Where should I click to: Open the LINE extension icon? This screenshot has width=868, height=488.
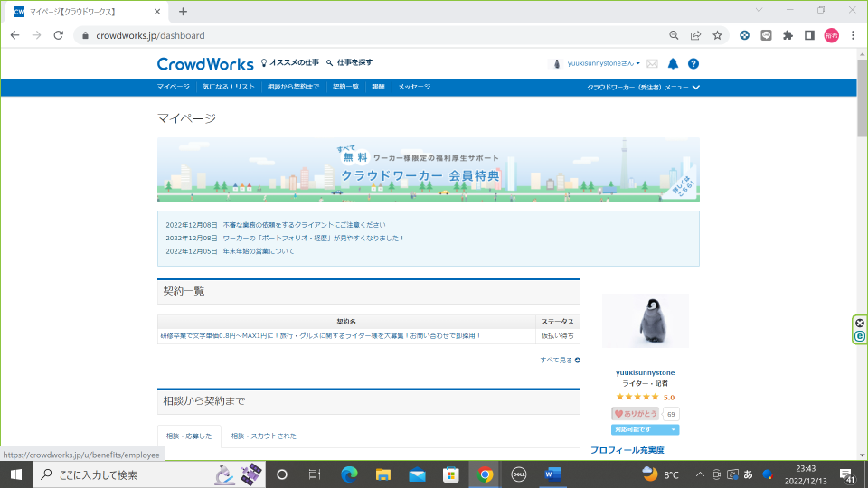[766, 35]
